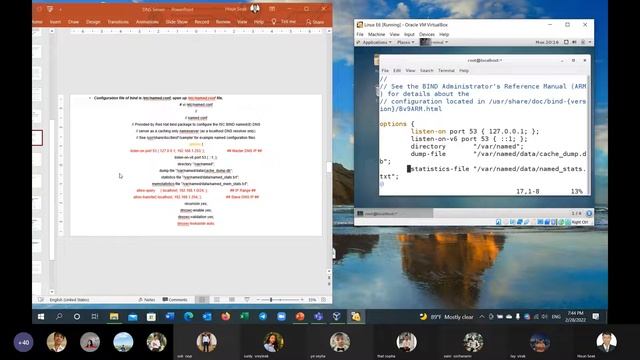Screen dimensions: 640x360
Task: Open Cortana from the taskbar
Action: (77, 317)
